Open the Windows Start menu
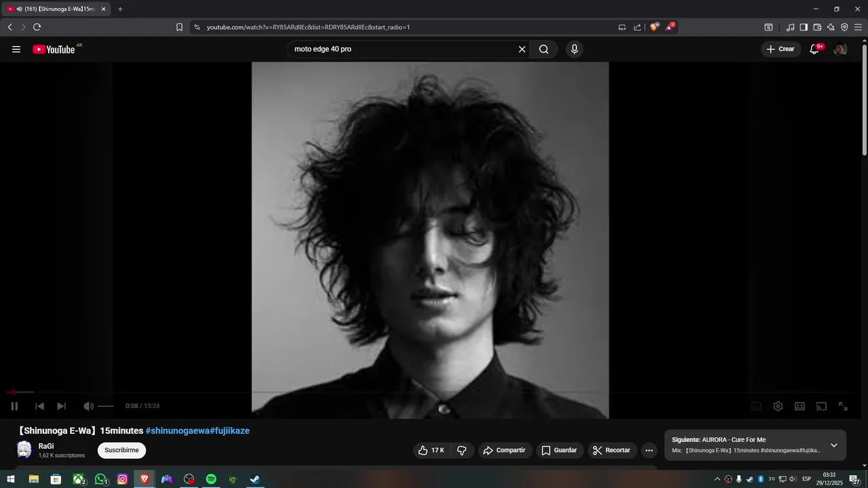Screen dimensions: 868x488 pos(10,479)
